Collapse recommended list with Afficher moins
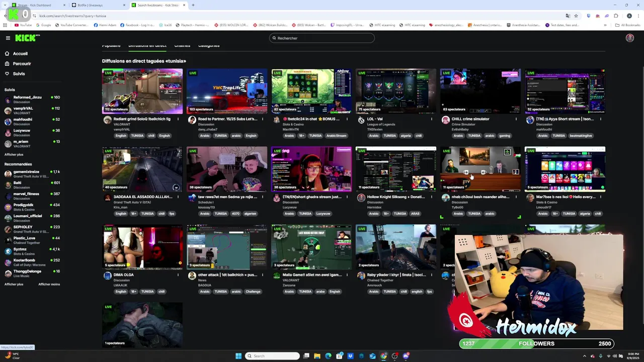 [49, 284]
